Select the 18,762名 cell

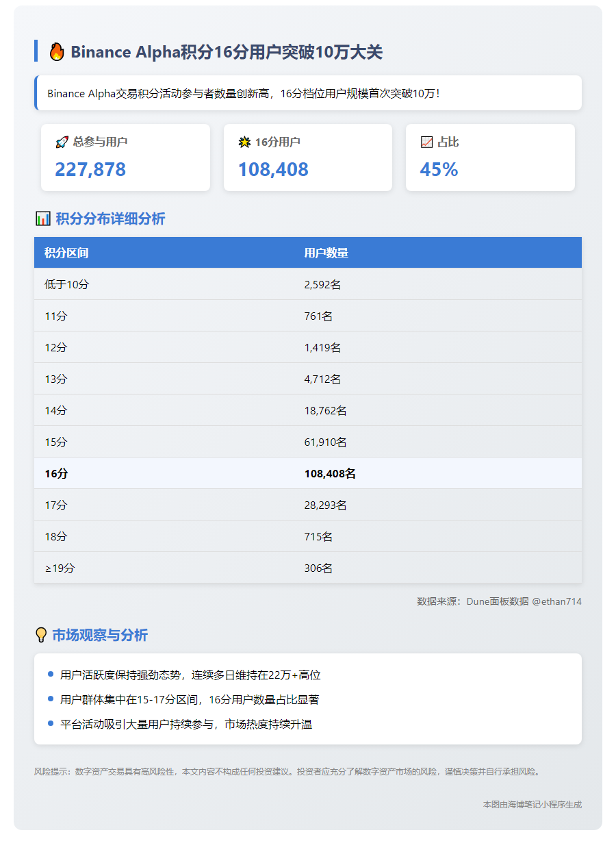click(326, 410)
